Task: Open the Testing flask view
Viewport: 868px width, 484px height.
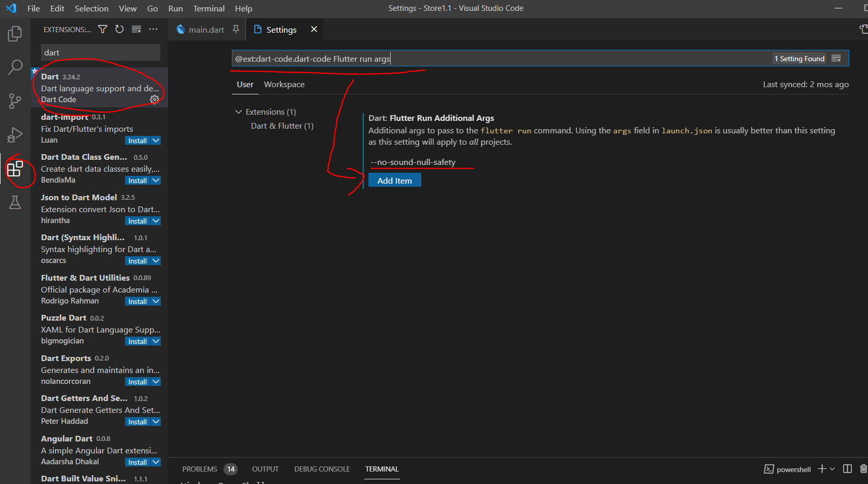Action: click(x=15, y=202)
